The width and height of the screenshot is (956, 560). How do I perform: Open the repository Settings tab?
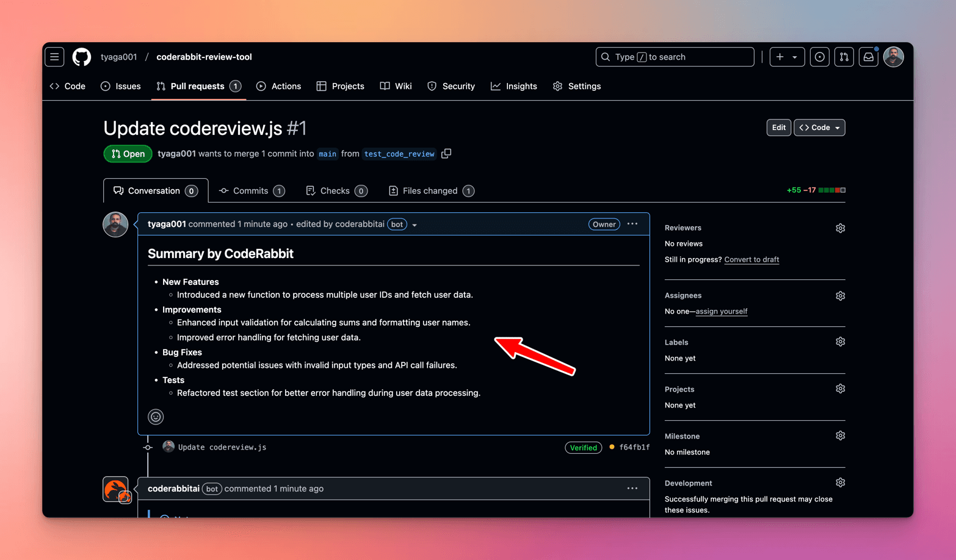coord(577,86)
